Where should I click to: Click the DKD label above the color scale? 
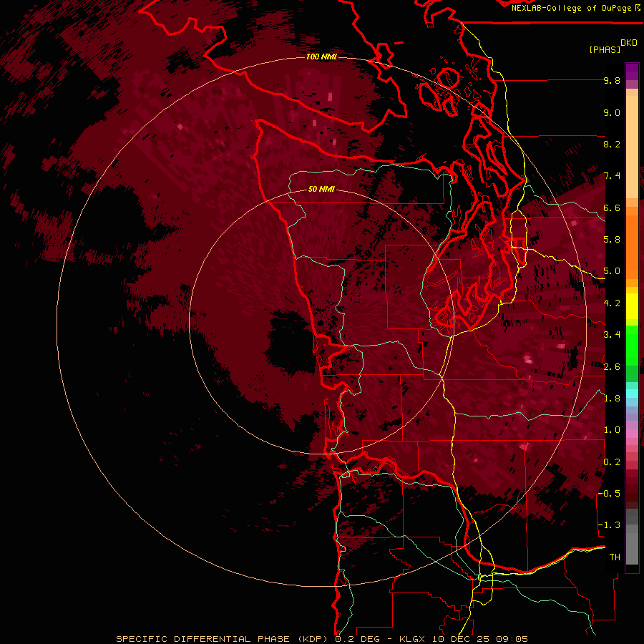tap(629, 43)
